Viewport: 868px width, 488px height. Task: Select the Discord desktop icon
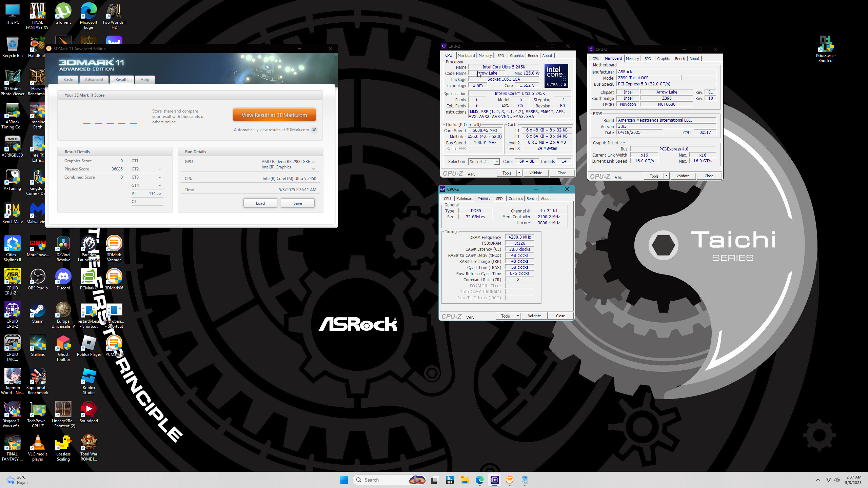pyautogui.click(x=63, y=280)
